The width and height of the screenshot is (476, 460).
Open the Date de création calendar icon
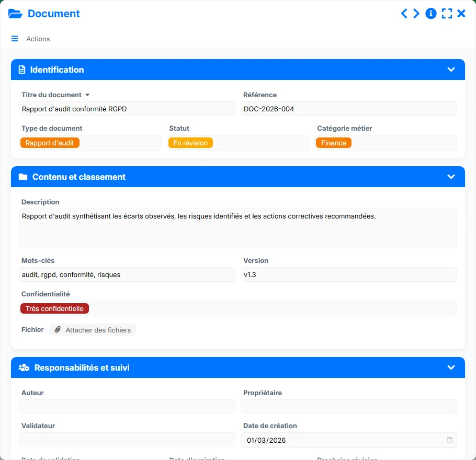point(449,440)
